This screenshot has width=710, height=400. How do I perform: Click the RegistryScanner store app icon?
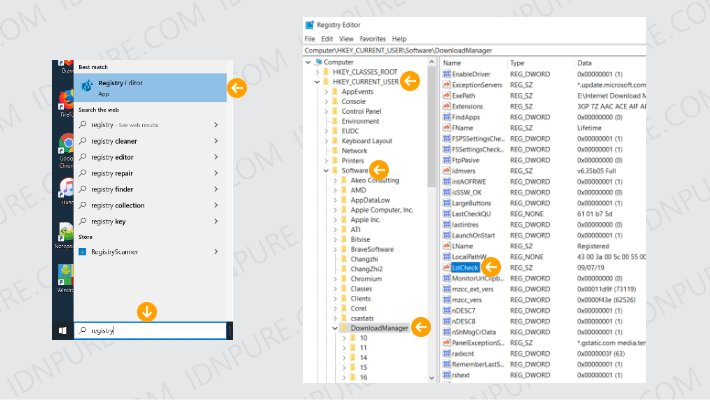[82, 252]
